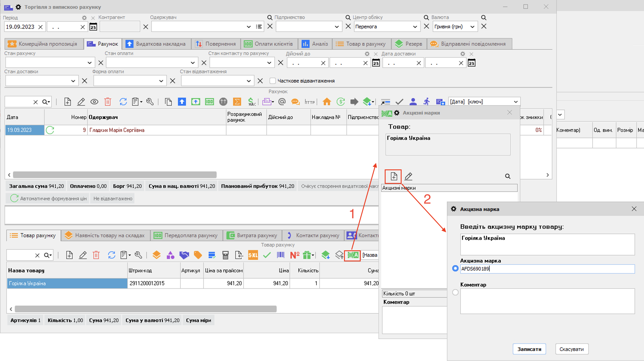Click the eye view icon in invoice toolbar
Screen dimensions: 644x361
pos(94,102)
